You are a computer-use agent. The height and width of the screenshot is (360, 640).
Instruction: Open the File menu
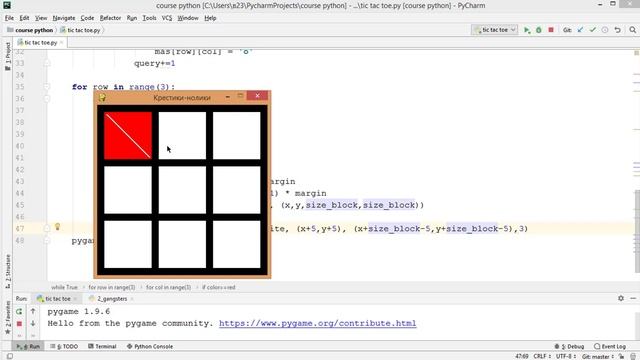(9, 18)
